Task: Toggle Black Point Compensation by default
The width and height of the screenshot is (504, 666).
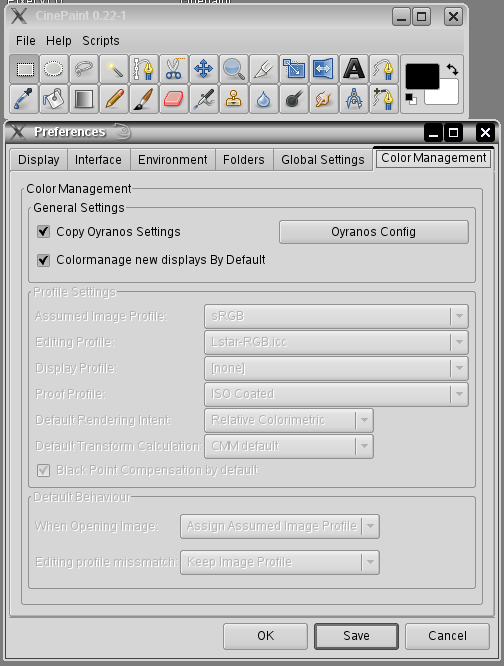Action: coord(43,470)
